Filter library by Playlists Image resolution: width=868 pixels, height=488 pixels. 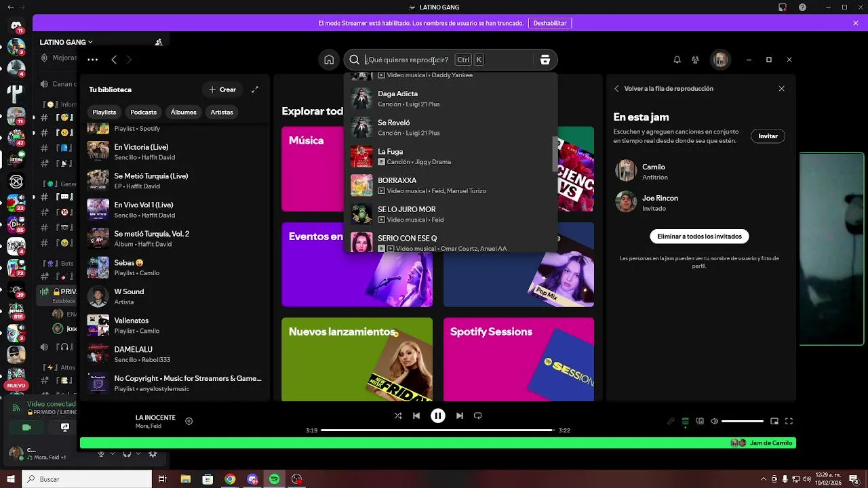point(104,112)
